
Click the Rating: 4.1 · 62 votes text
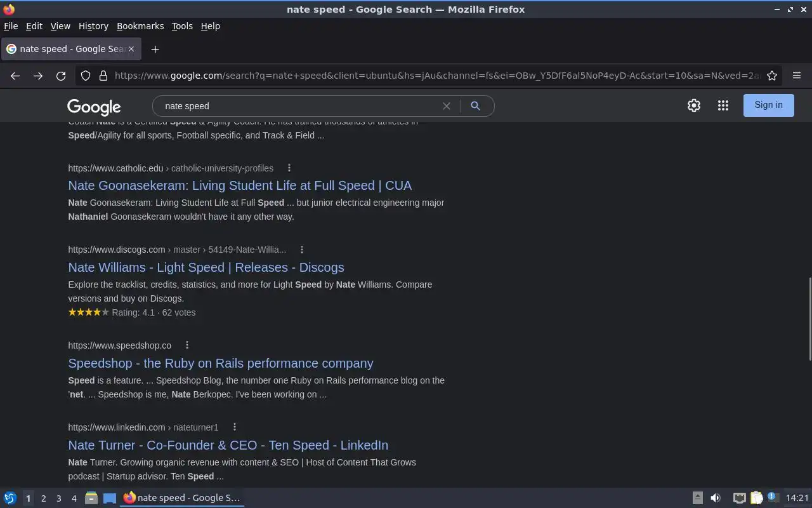tap(154, 312)
